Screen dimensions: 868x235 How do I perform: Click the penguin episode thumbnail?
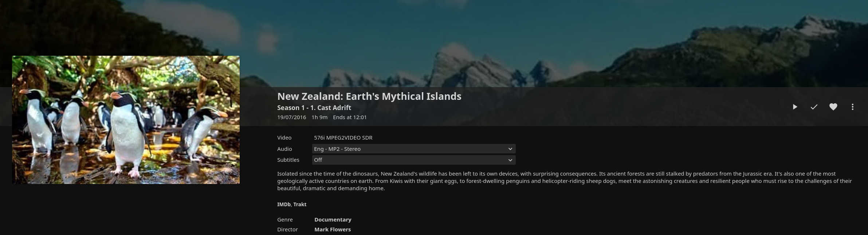click(x=126, y=120)
